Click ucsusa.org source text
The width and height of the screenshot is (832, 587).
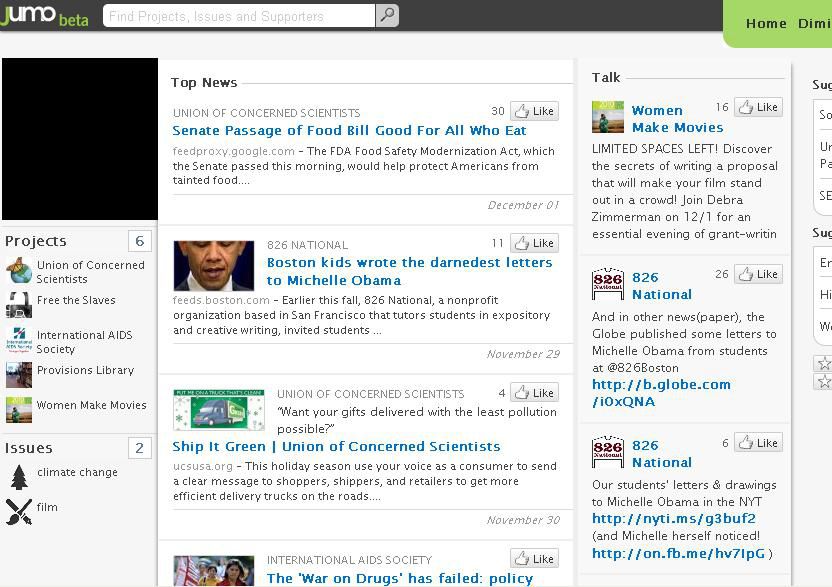pyautogui.click(x=203, y=467)
